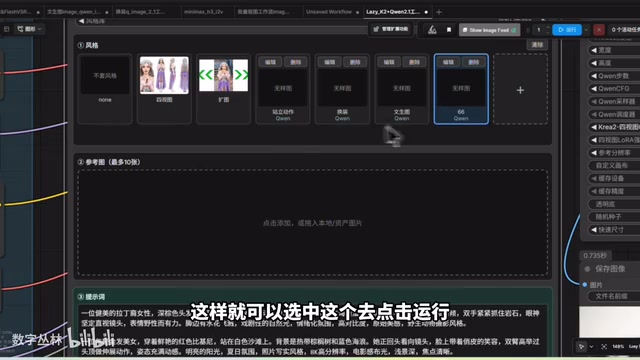Image resolution: width=640 pixels, height=360 pixels.
Task: Click the sidebar panel icon left of 图形
Action: tap(7, 29)
